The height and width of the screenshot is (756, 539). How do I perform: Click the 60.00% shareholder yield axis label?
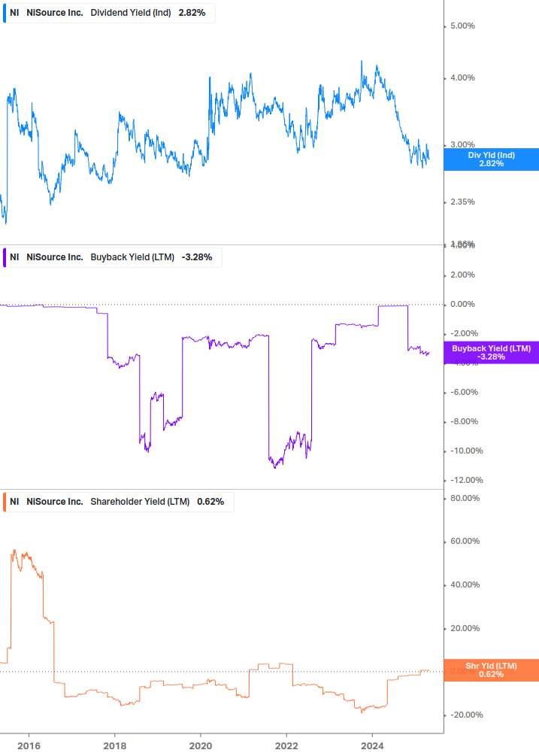point(465,542)
